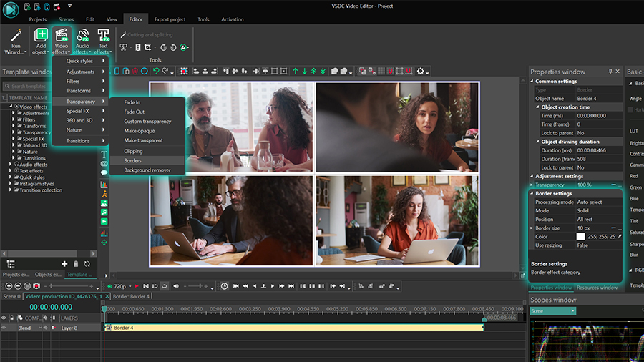The image size is (644, 362).
Task: Switch to Resources window tab
Action: pyautogui.click(x=597, y=288)
